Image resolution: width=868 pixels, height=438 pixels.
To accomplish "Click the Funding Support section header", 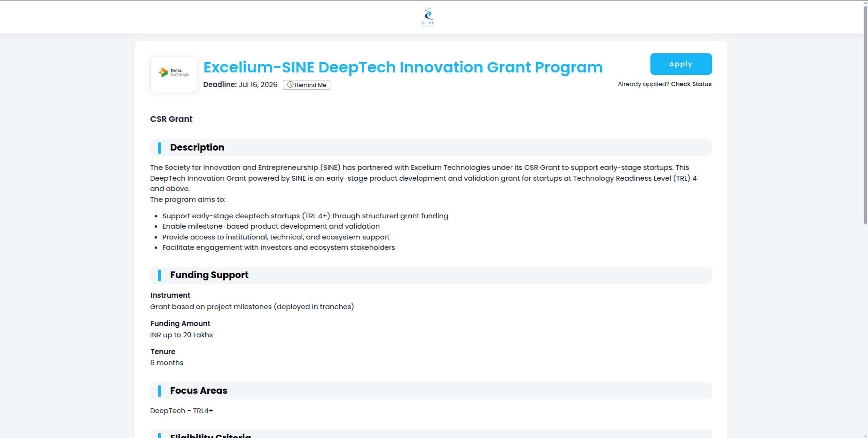I will pyautogui.click(x=431, y=275).
